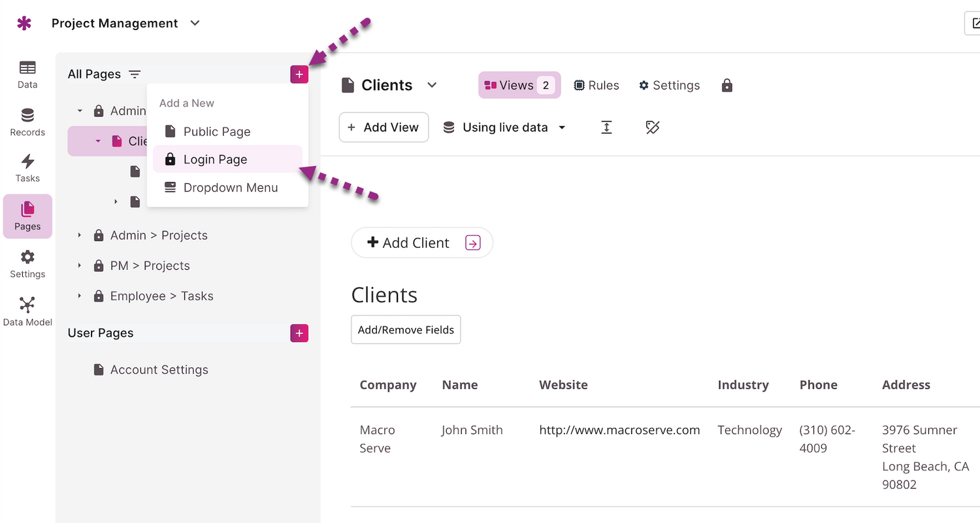The image size is (980, 523).
Task: Choose Dropdown Menu from Add menu
Action: click(x=230, y=188)
